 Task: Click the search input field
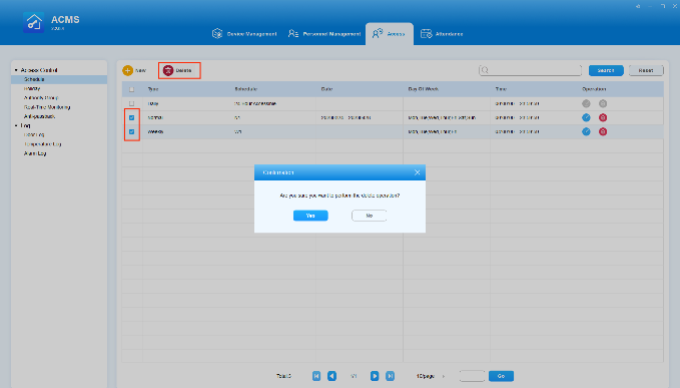530,70
